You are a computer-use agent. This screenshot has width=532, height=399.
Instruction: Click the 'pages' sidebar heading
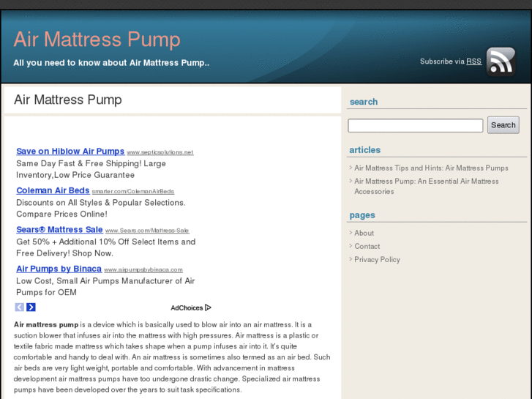[x=362, y=215]
